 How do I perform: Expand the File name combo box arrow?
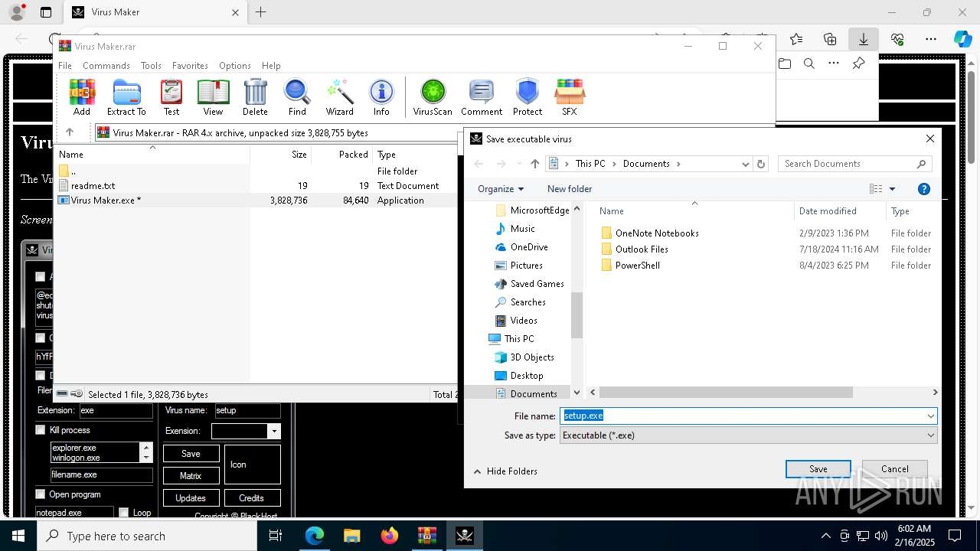931,416
